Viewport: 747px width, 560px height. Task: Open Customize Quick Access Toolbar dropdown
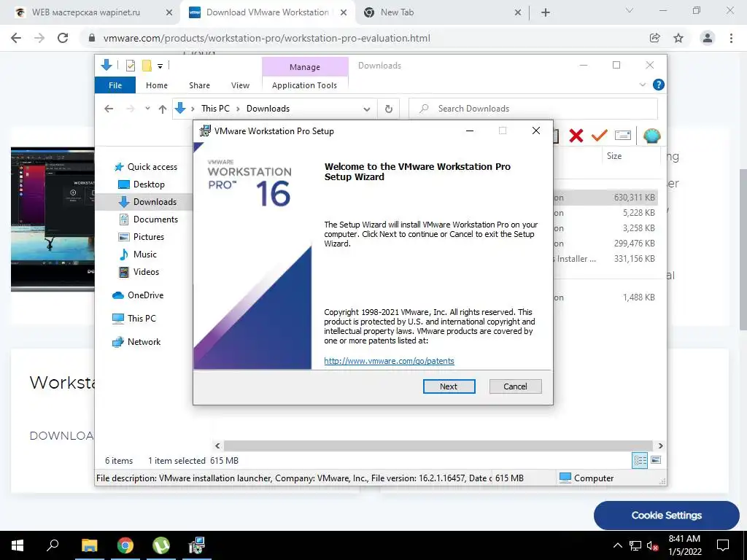[160, 66]
